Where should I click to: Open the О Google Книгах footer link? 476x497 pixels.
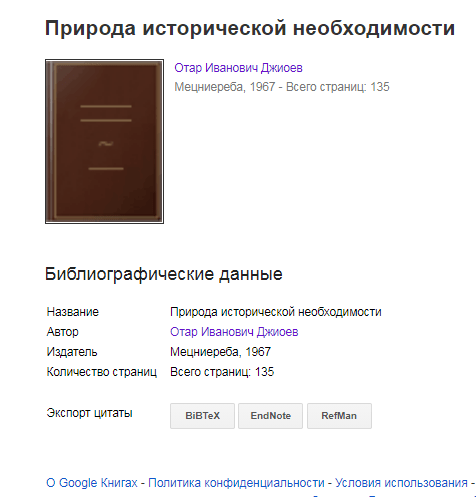(x=92, y=483)
